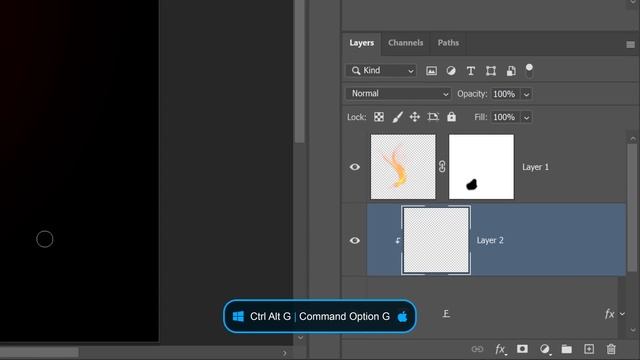This screenshot has width=640, height=360.
Task: Open the Opacity slider arrow
Action: pyautogui.click(x=527, y=94)
